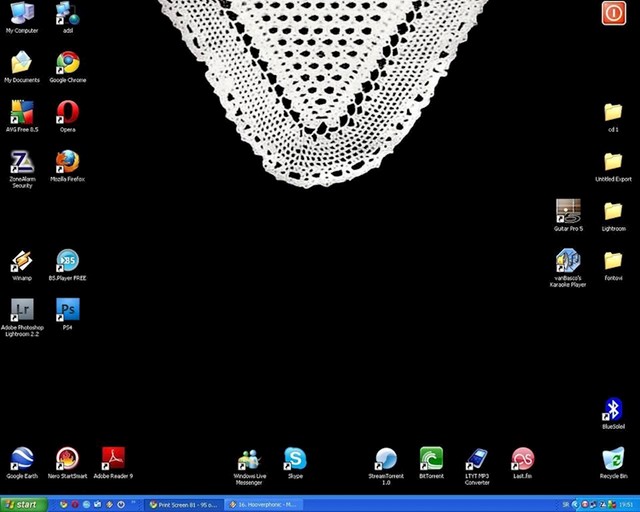Open Google Chrome desktop shortcut
This screenshot has height=512, width=640.
[x=68, y=67]
